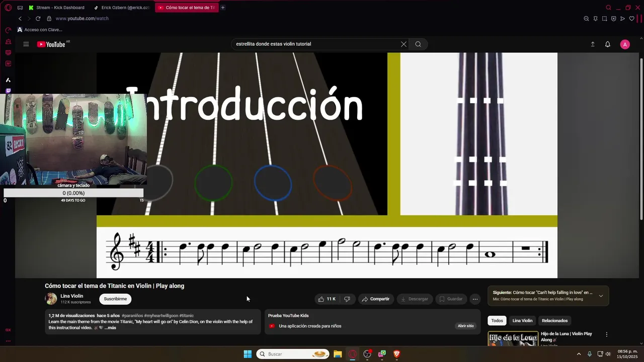The height and width of the screenshot is (362, 644).
Task: Open the tab islands workspace icon
Action: pos(20,8)
